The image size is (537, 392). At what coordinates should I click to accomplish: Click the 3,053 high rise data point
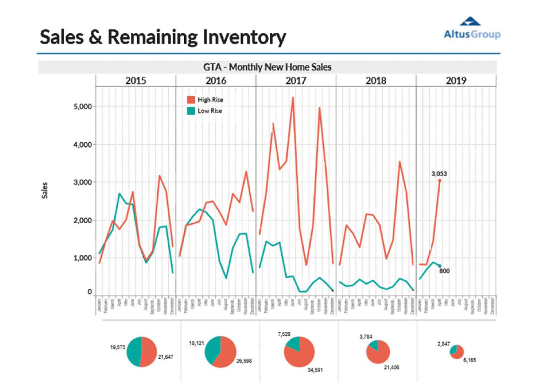click(440, 181)
